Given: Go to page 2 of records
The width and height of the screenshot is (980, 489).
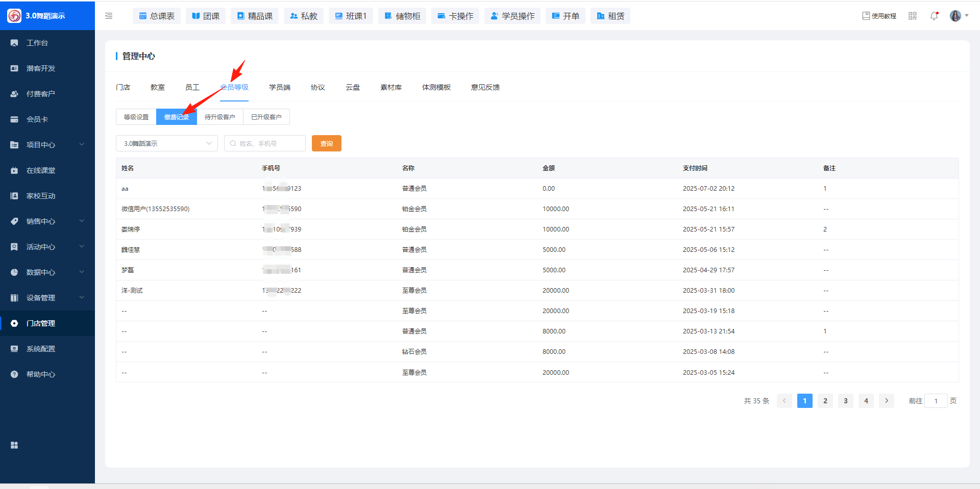Looking at the screenshot, I should (x=825, y=401).
